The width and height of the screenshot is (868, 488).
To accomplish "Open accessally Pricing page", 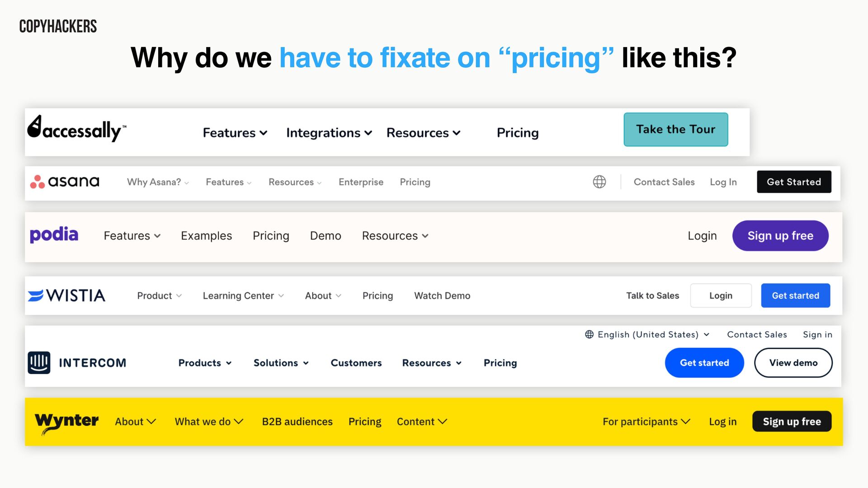I will 518,133.
